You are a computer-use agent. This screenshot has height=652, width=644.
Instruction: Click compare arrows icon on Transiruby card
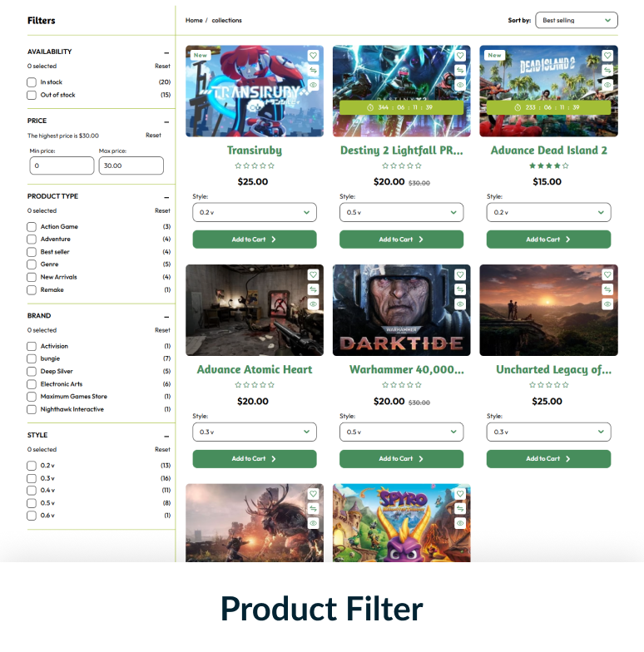(x=313, y=70)
